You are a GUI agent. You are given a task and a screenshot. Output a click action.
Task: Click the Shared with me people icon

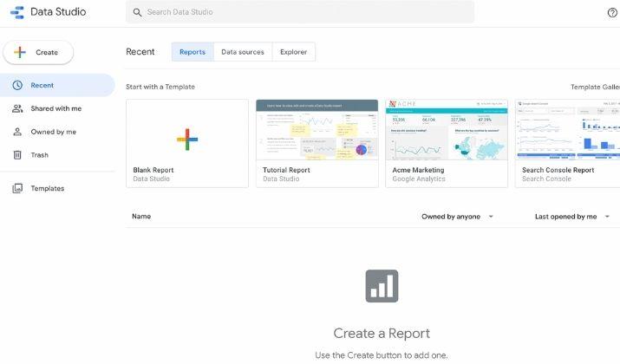point(17,108)
